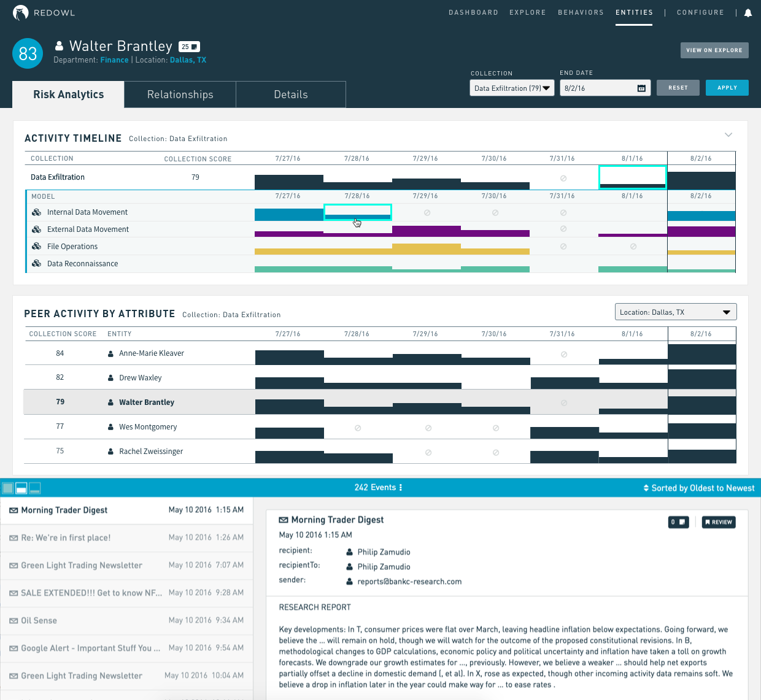
Task: Follow the Dallas, TX location link
Action: [188, 60]
